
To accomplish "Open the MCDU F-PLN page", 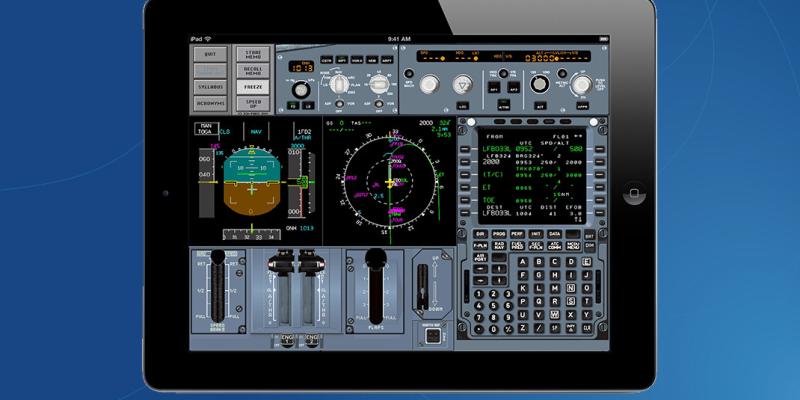I will (480, 245).
